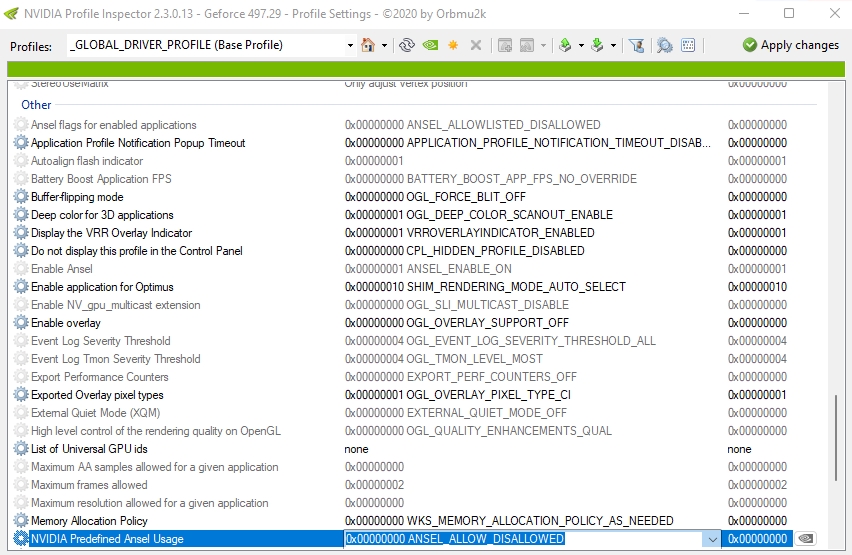The height and width of the screenshot is (555, 852).
Task: Click the gear icon beside List of Universal GPU ids
Action: point(21,448)
